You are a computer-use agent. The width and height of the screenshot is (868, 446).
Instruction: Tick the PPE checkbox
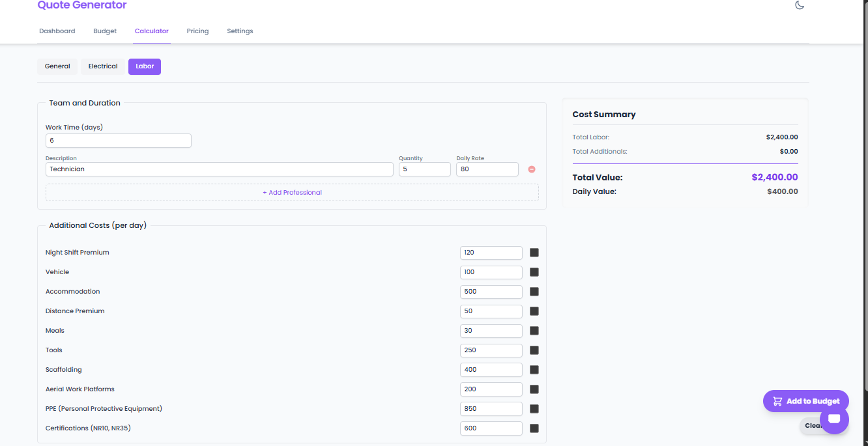[534, 409]
